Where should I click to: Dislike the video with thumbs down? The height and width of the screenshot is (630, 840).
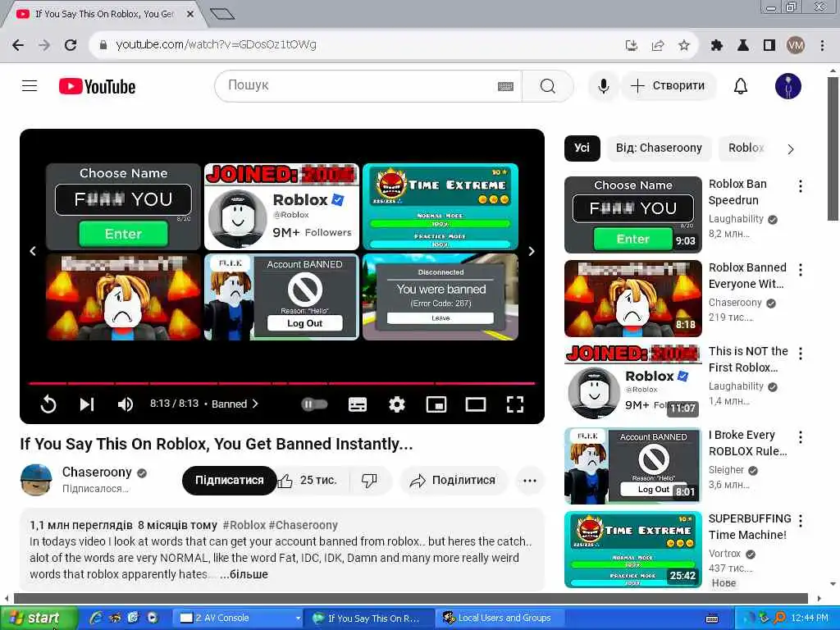[370, 481]
